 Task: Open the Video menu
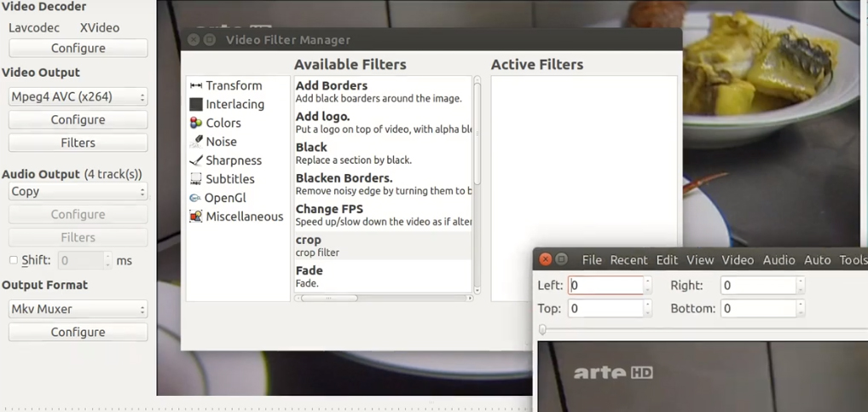pyautogui.click(x=738, y=259)
